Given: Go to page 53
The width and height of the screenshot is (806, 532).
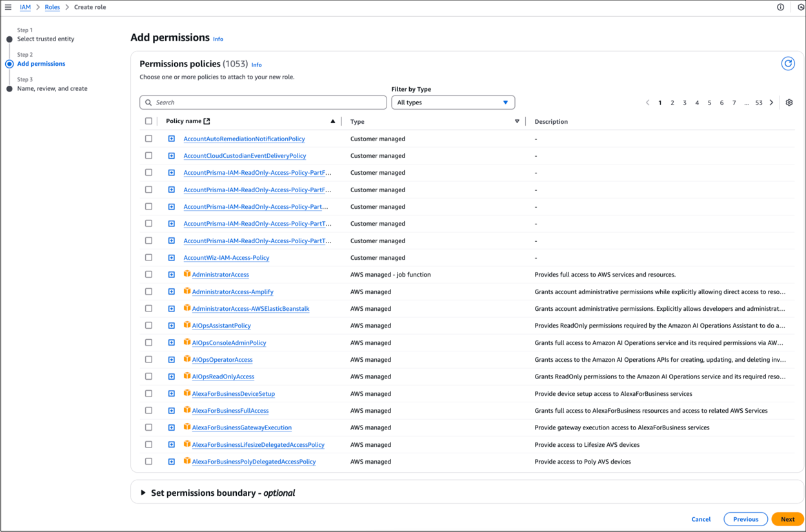Looking at the screenshot, I should pos(759,103).
